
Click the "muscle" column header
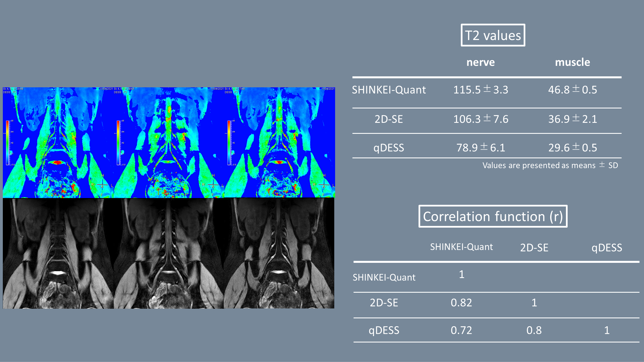pos(572,62)
